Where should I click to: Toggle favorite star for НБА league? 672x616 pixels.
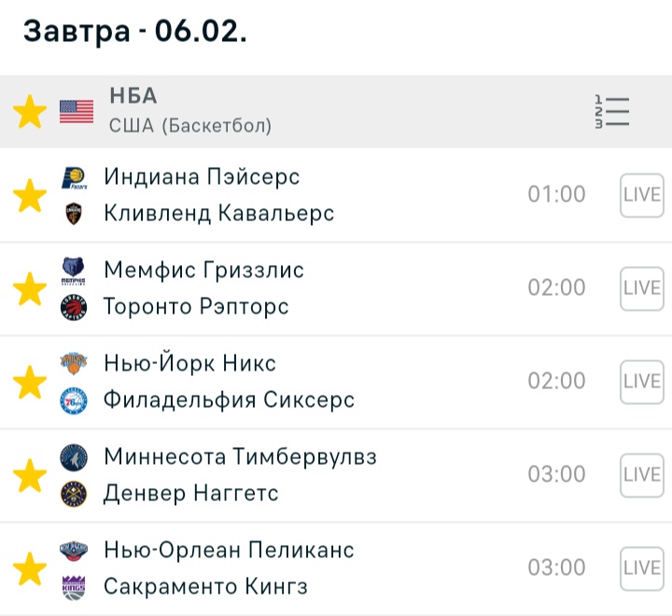[x=30, y=112]
